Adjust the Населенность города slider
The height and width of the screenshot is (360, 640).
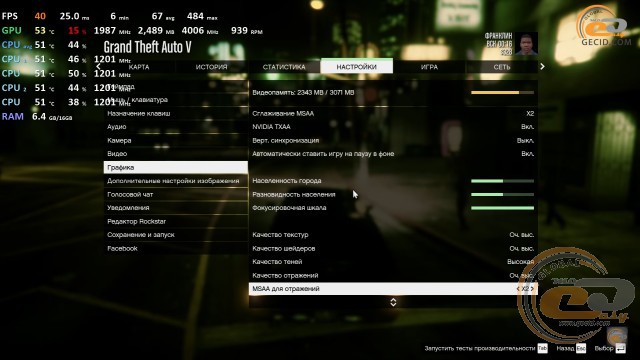point(502,181)
